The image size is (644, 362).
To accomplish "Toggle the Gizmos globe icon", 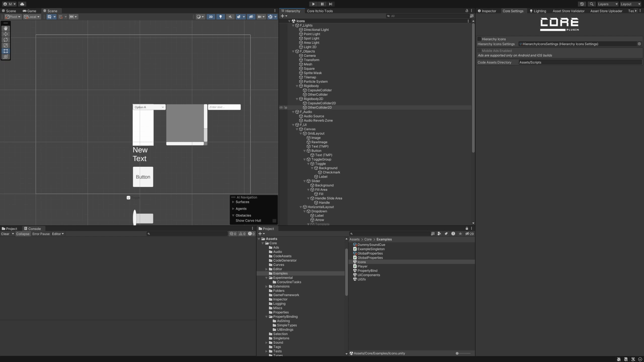I will [x=270, y=17].
